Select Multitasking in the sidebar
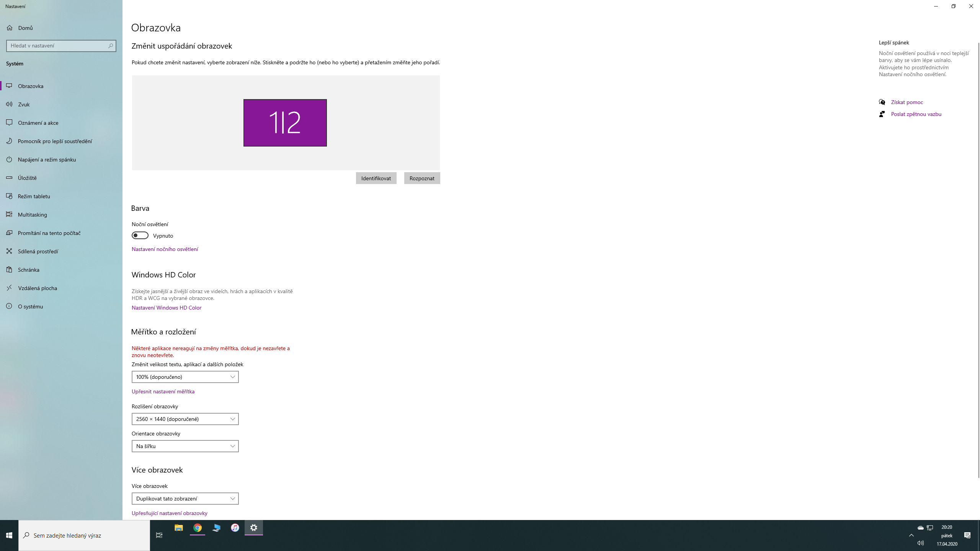 (32, 215)
